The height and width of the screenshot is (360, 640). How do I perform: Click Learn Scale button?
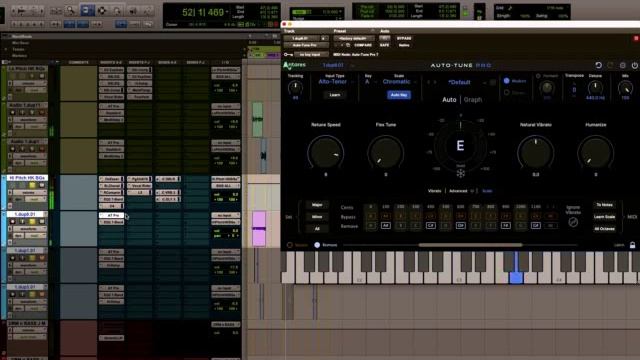[x=604, y=217]
